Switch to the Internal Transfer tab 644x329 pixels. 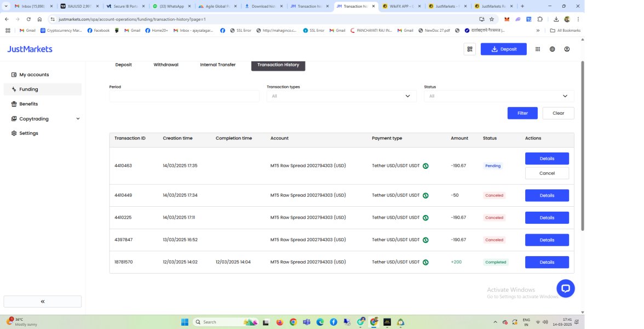point(217,65)
